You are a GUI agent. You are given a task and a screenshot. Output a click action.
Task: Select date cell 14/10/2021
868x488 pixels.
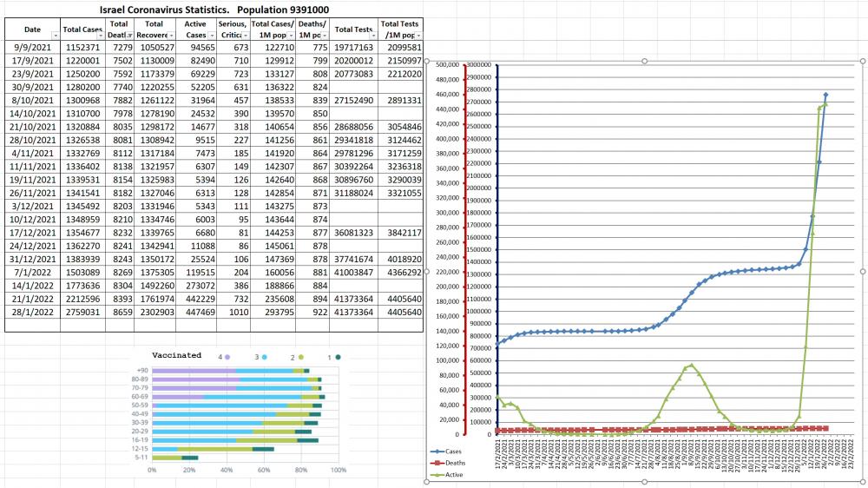pos(33,114)
